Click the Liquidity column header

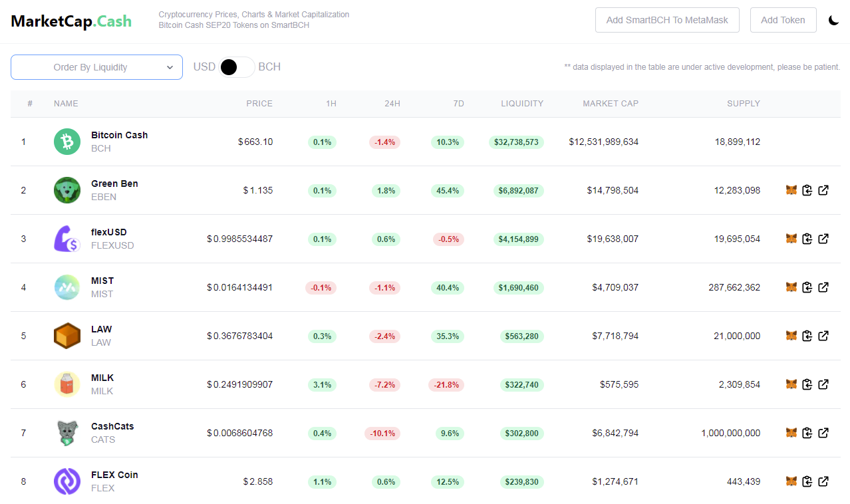tap(522, 104)
